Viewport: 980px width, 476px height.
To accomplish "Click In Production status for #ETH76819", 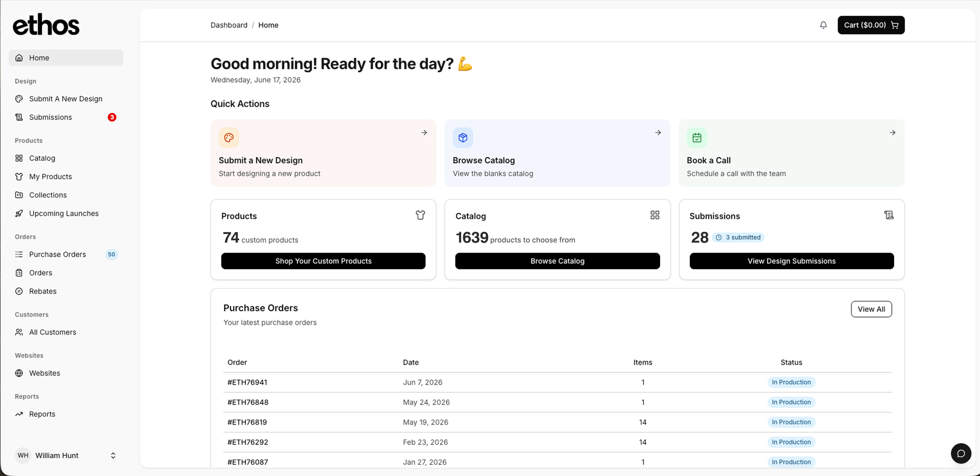I will (x=791, y=422).
